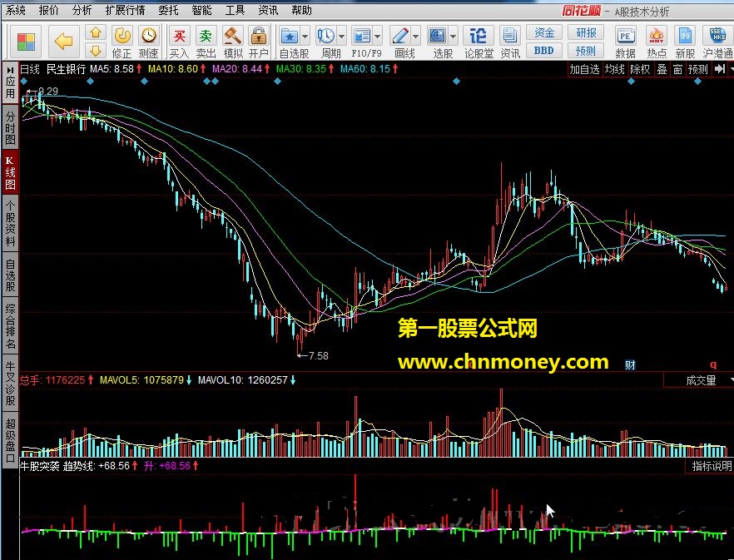
Task: Open the 分析 menu
Action: tap(82, 10)
